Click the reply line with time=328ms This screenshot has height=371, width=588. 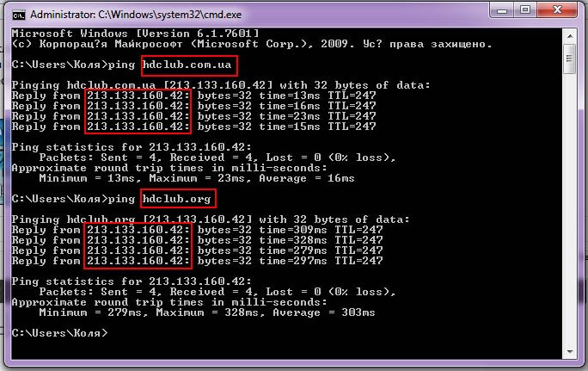point(197,240)
